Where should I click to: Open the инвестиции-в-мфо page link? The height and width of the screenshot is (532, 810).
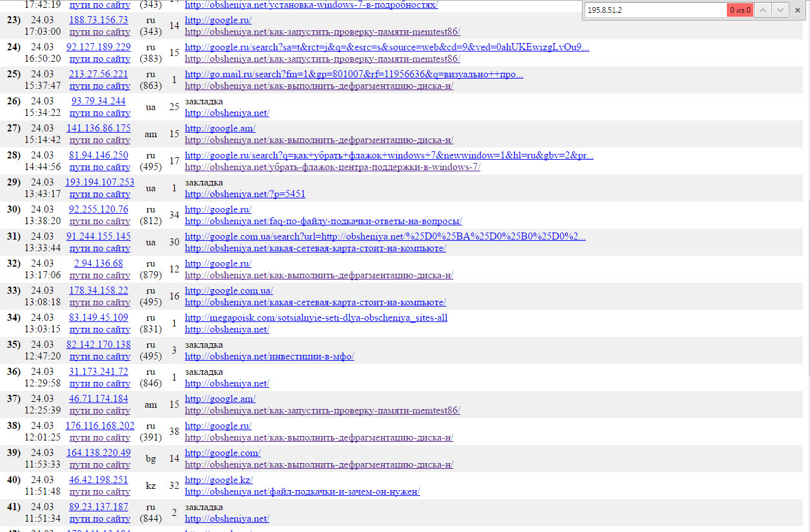click(x=269, y=356)
